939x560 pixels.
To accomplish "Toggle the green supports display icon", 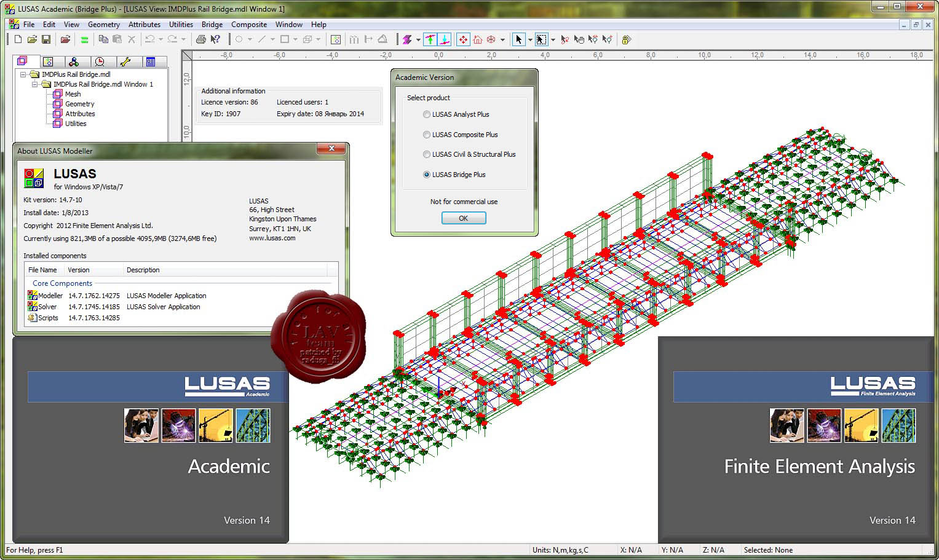I will [430, 39].
